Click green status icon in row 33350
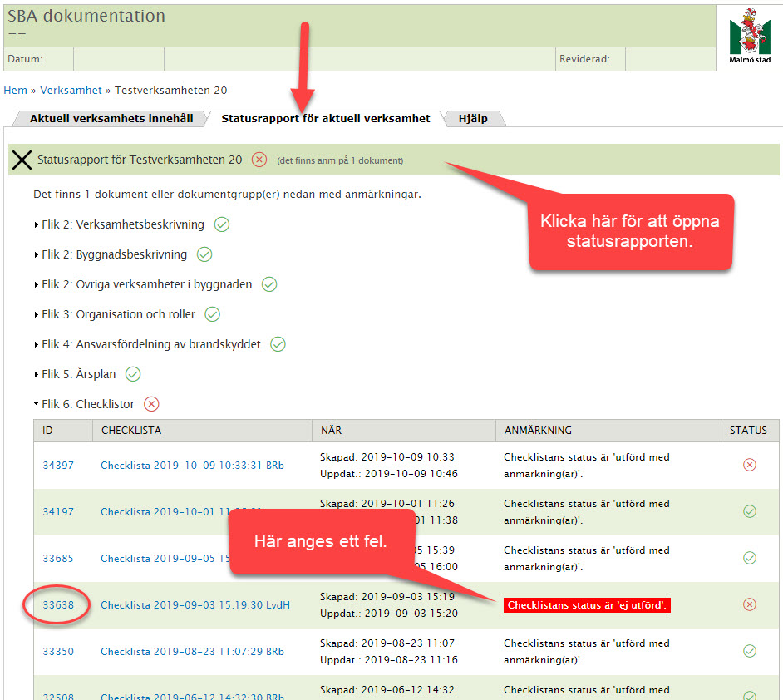Image resolution: width=783 pixels, height=700 pixels. (750, 651)
